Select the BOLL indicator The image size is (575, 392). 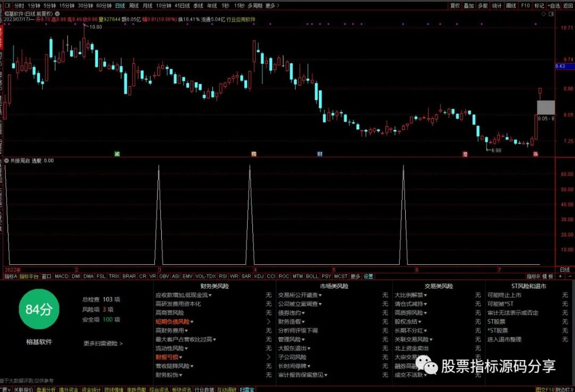click(x=312, y=276)
